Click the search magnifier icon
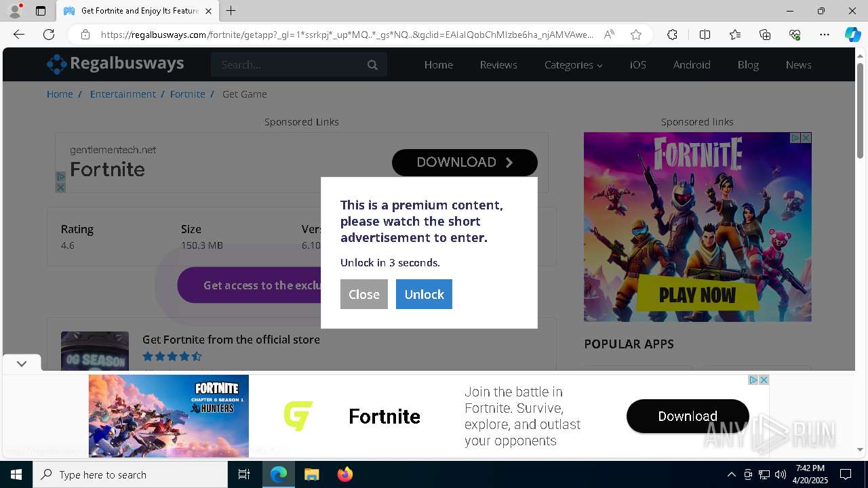Viewport: 868px width, 488px height. (x=372, y=65)
